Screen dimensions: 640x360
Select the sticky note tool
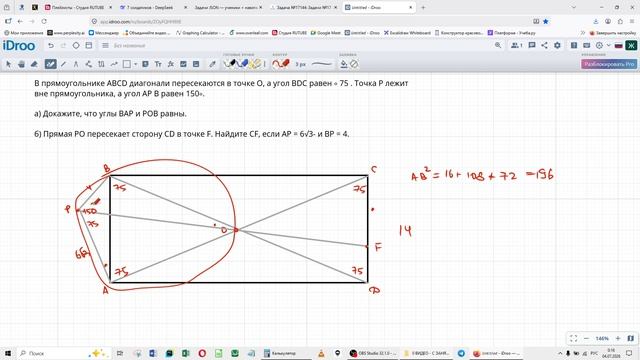(x=145, y=64)
